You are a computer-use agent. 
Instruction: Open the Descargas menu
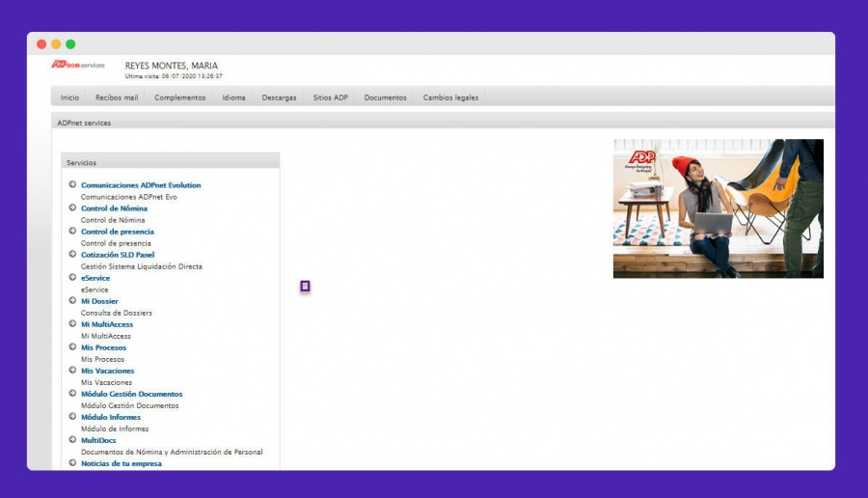279,97
